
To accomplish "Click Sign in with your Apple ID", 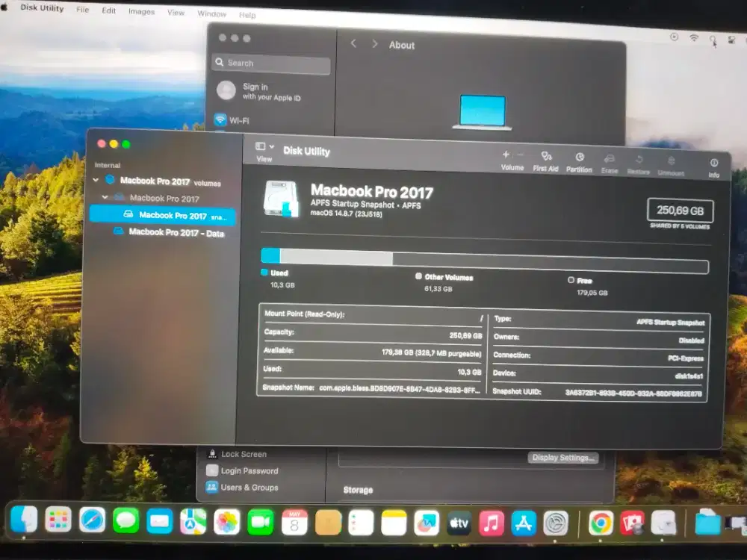I will pos(259,91).
